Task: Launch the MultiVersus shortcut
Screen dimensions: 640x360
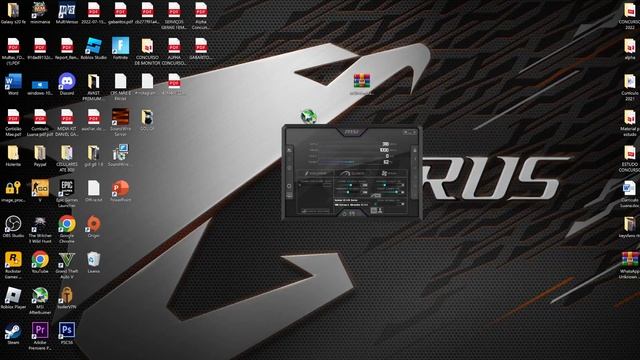Action: (67, 13)
